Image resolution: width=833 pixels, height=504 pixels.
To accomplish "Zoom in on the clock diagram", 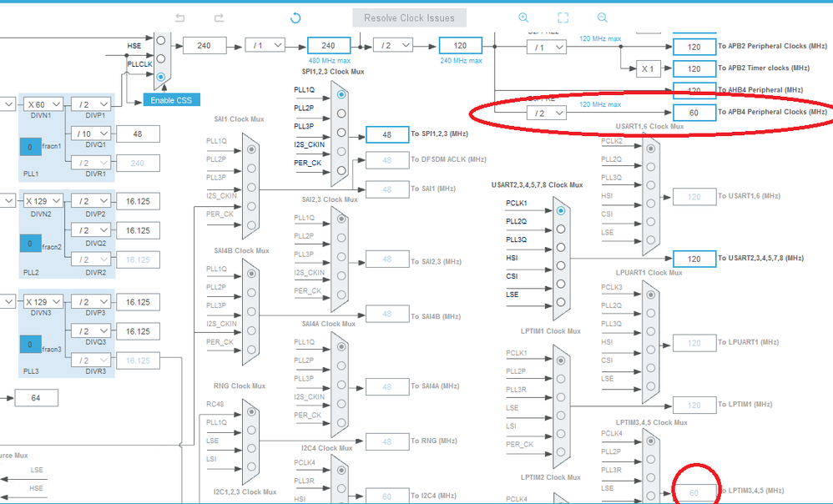I will point(523,18).
